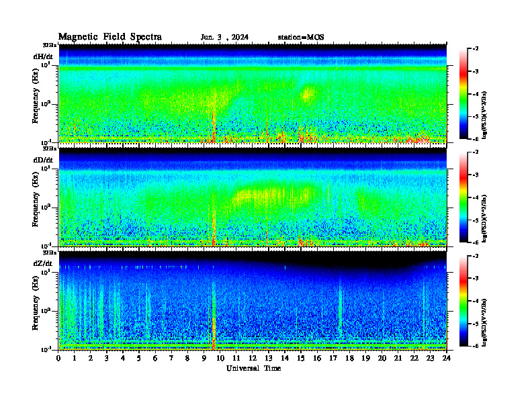Image resolution: width=532 pixels, height=411 pixels.
Task: Click the 10^0 tick label of dD/dt panel
Action: tap(46, 207)
